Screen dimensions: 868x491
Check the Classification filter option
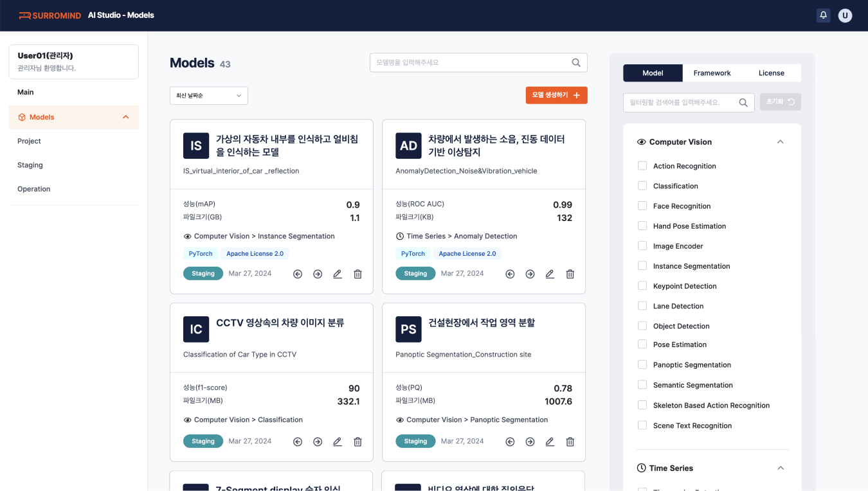coord(642,186)
